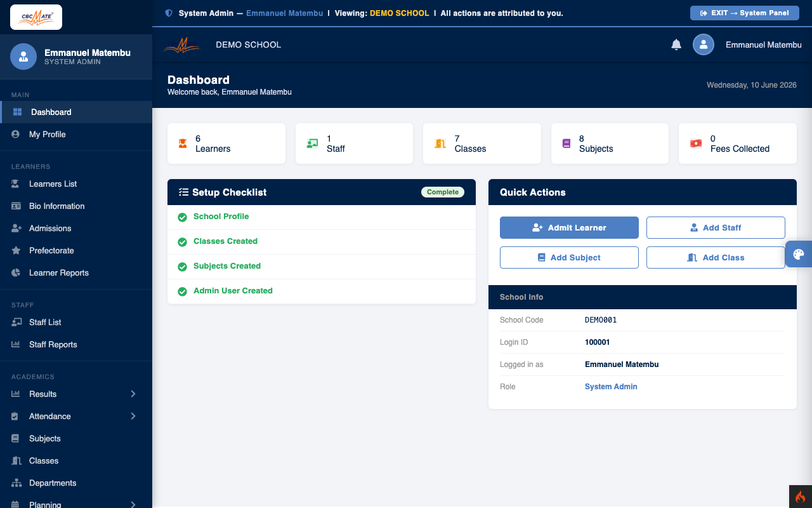Click the Complete status badge
812x508 pixels.
coord(443,192)
